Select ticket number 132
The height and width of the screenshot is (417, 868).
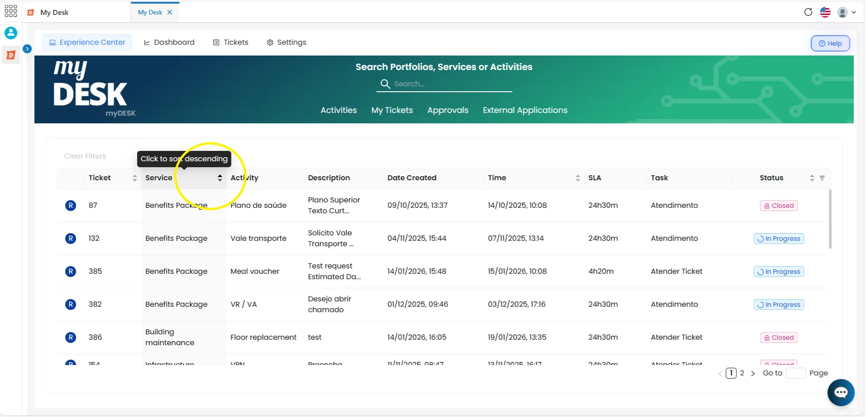94,239
